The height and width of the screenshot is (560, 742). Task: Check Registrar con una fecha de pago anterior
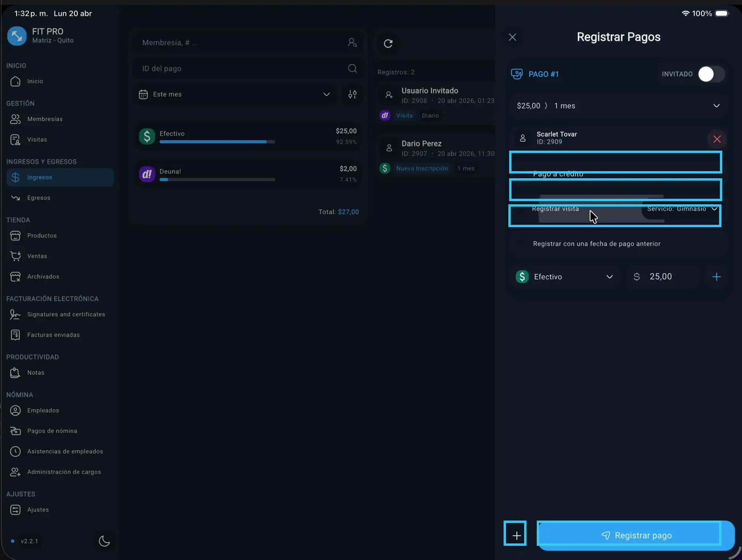point(522,244)
